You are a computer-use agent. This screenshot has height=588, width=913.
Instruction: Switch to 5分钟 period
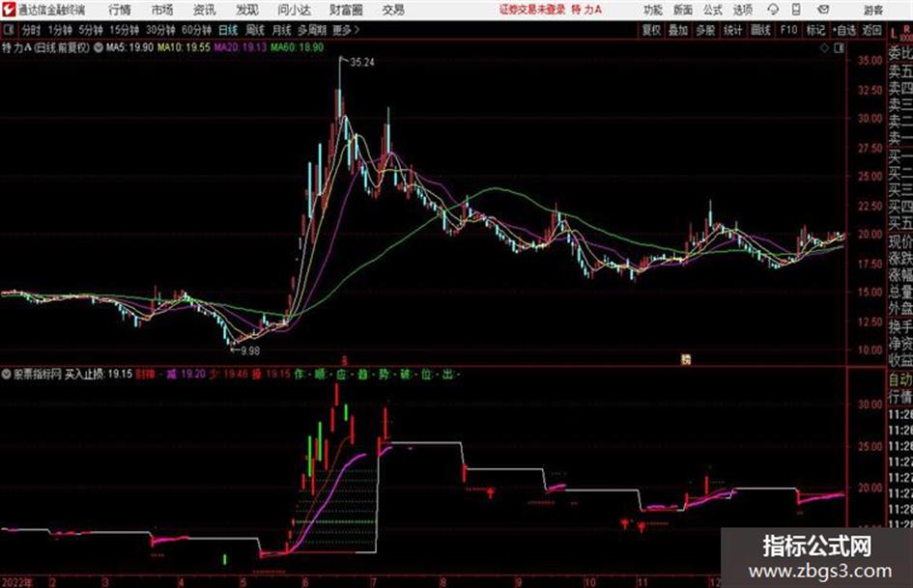point(91,30)
